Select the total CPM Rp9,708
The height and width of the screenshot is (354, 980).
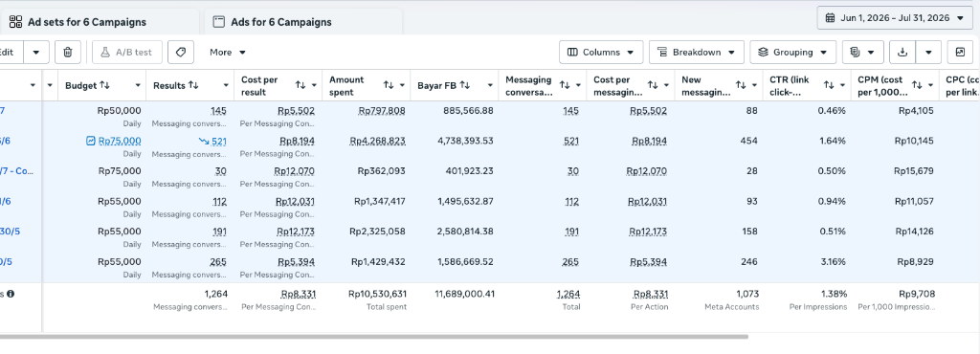pos(917,294)
